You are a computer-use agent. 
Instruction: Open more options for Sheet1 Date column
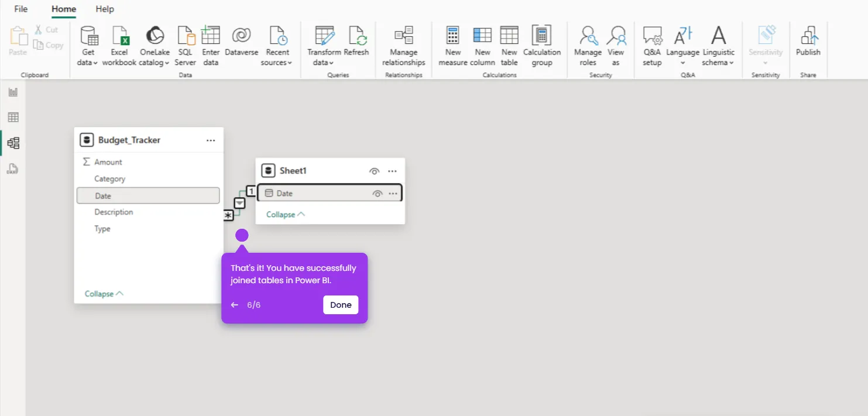coord(393,193)
